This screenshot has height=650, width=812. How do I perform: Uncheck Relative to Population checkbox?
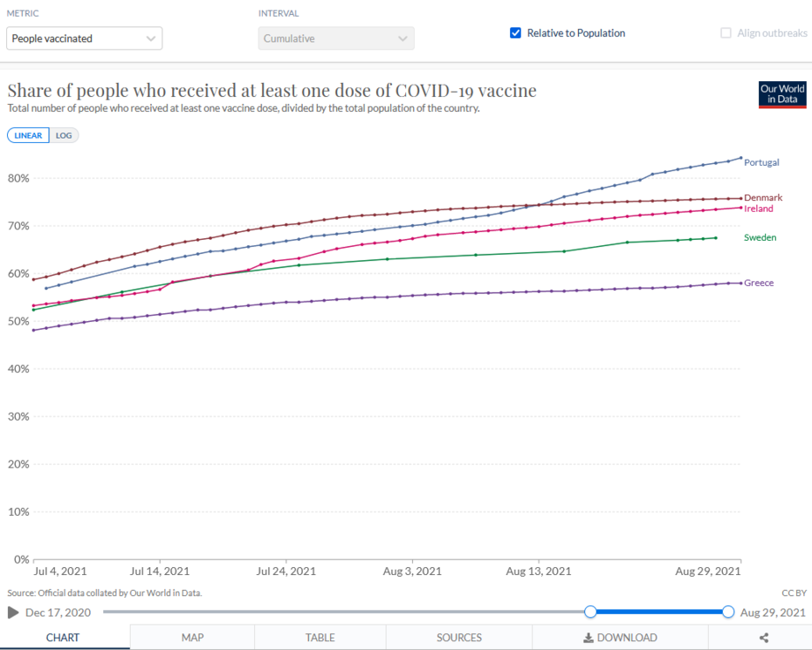[516, 33]
